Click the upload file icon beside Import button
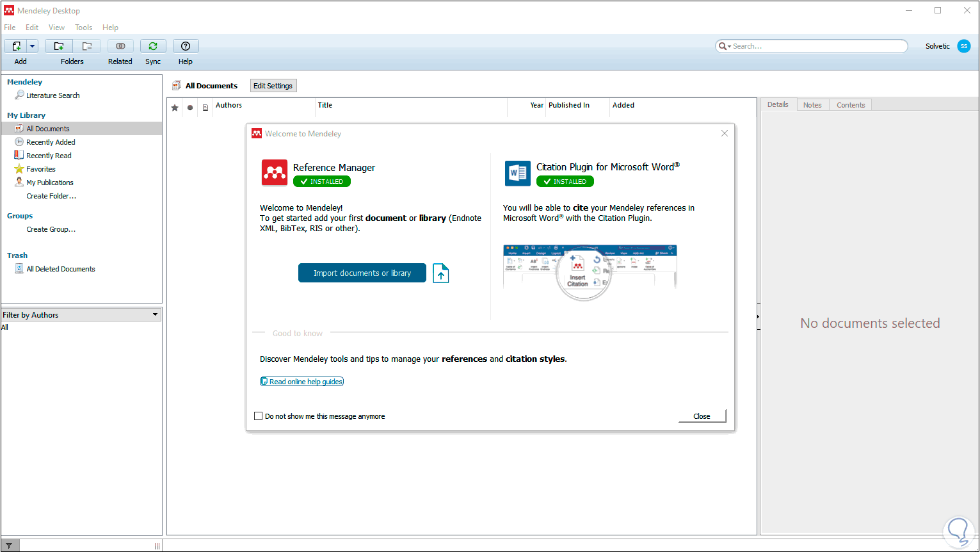980x552 pixels. 441,273
